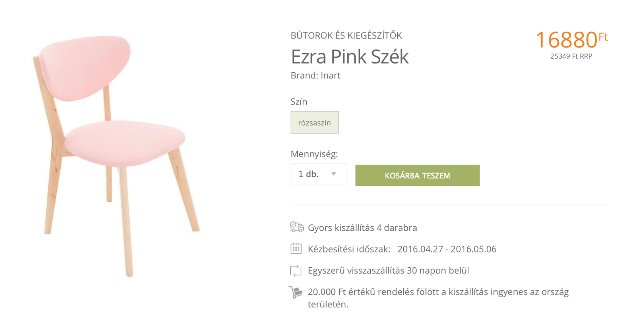Click the 16880 Ft price
The height and width of the screenshot is (326, 644).
coord(571,39)
